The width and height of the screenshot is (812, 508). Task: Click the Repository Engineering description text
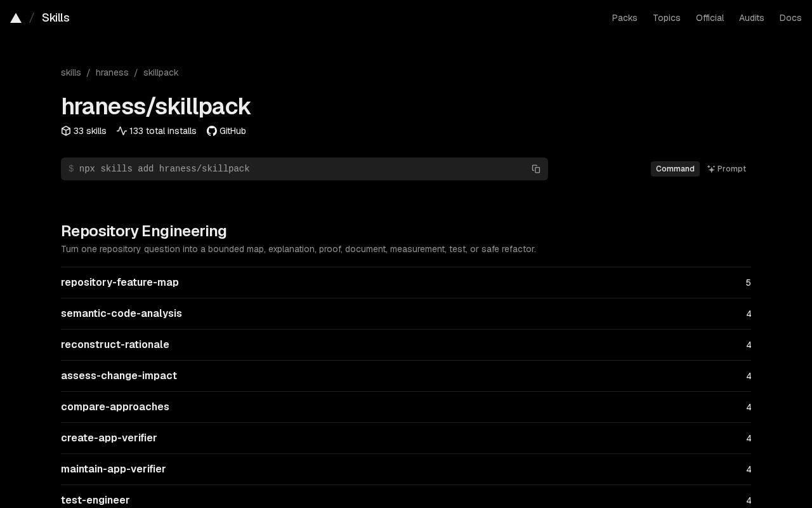coord(298,249)
